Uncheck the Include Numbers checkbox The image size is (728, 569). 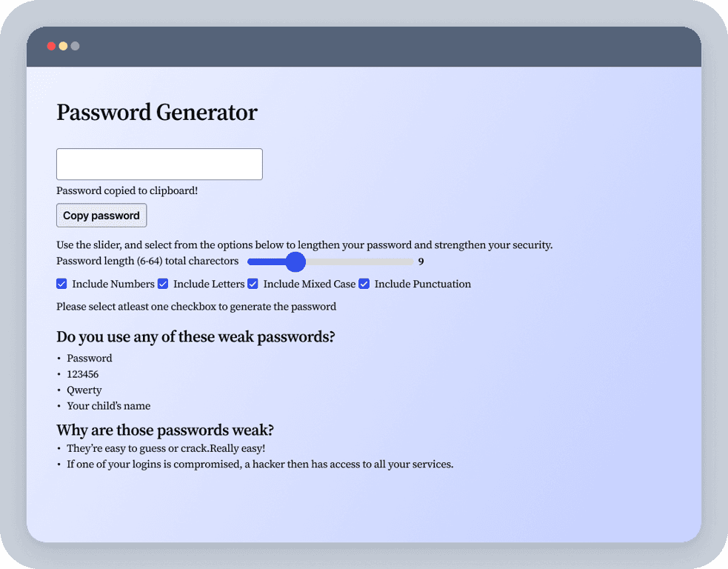(x=61, y=284)
